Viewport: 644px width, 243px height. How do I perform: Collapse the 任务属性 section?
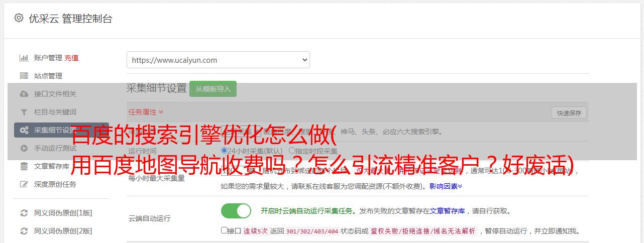[x=146, y=112]
